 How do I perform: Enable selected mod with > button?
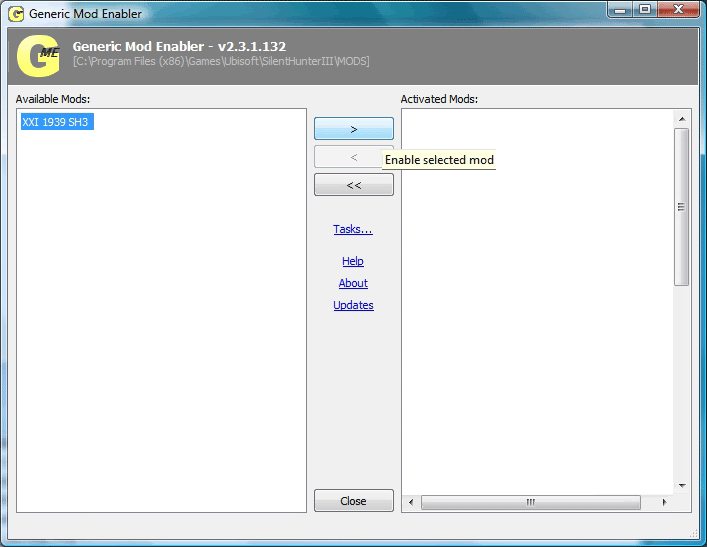pyautogui.click(x=354, y=129)
